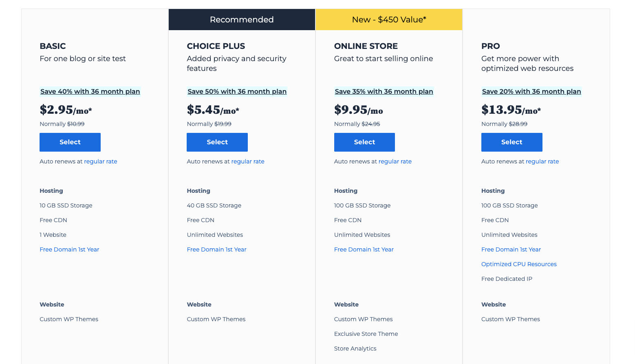Screen dimensions: 635x364
Task: Open 'Save 20% with 36 month plan' link
Action: (531, 91)
